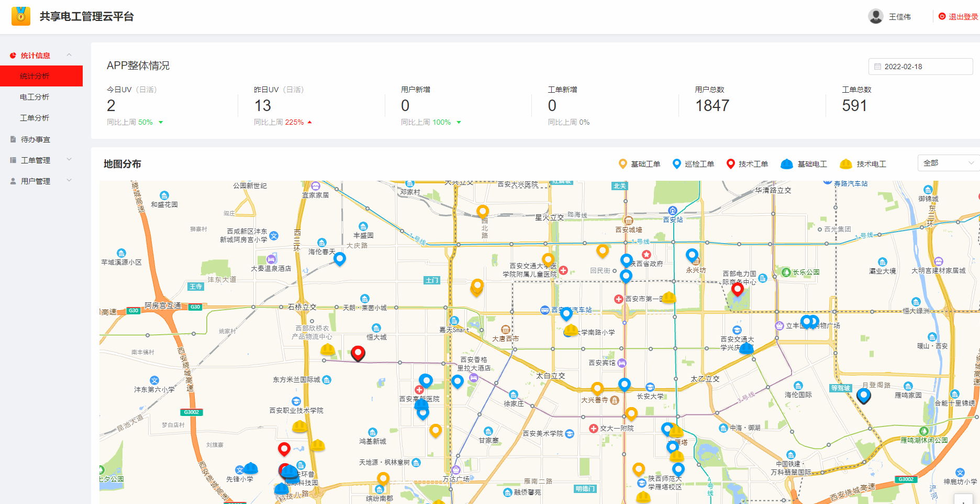Viewport: 980px width, 504px height.
Task: Expand the 工单管理 menu
Action: [x=41, y=160]
